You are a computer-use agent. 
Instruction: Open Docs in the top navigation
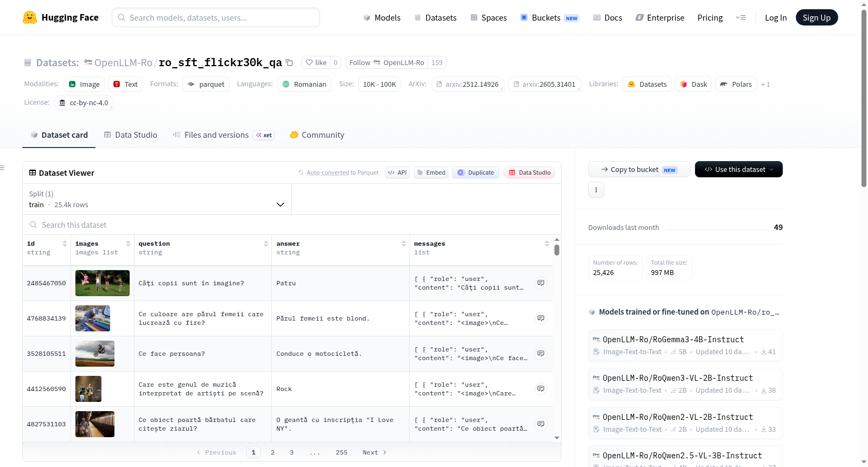pos(608,17)
